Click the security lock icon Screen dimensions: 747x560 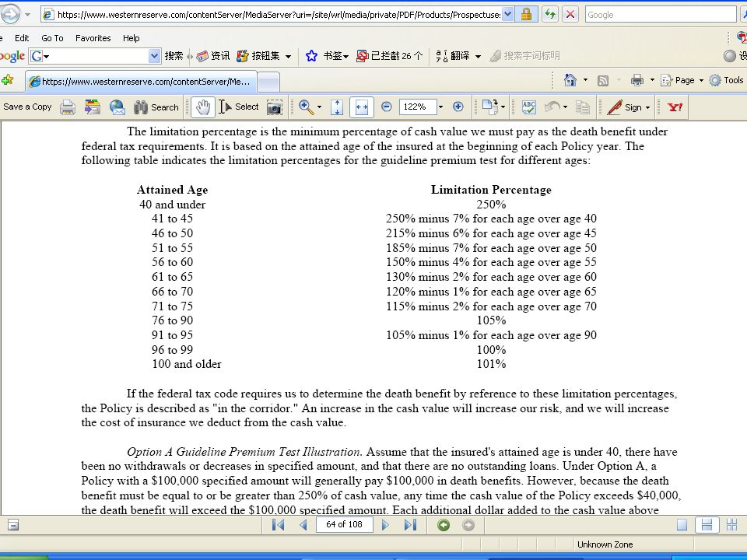(527, 15)
